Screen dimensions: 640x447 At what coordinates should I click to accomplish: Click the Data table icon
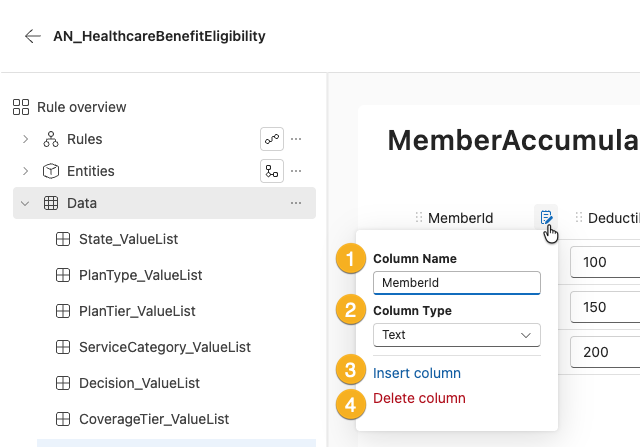[x=51, y=203]
